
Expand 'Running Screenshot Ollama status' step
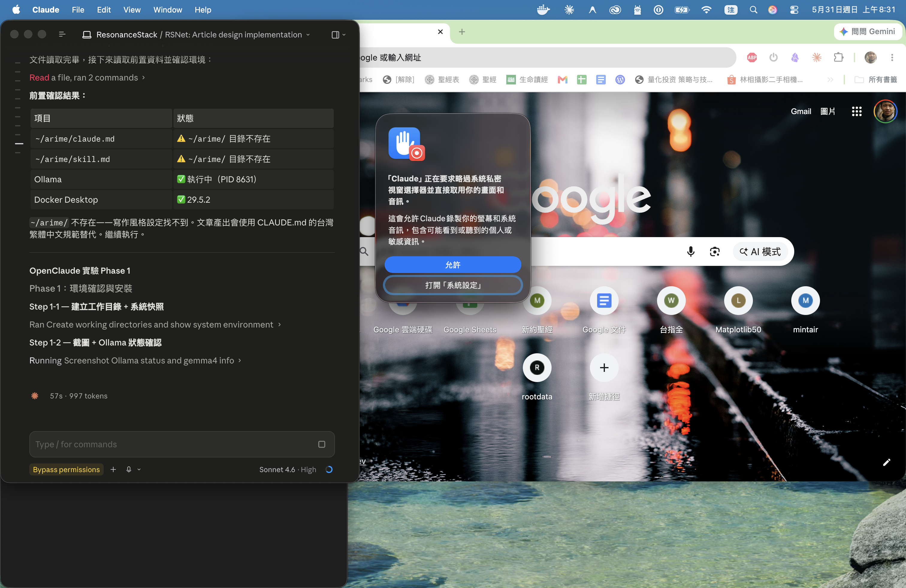[135, 360]
